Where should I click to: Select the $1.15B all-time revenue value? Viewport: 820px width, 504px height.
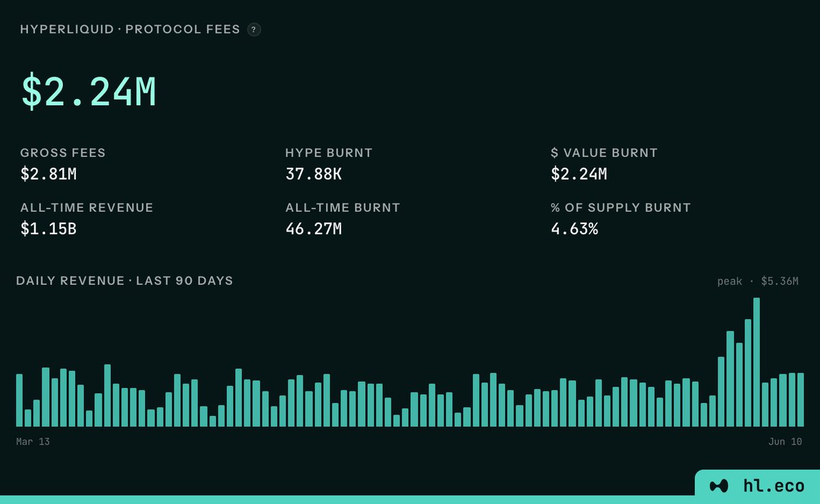pos(49,229)
